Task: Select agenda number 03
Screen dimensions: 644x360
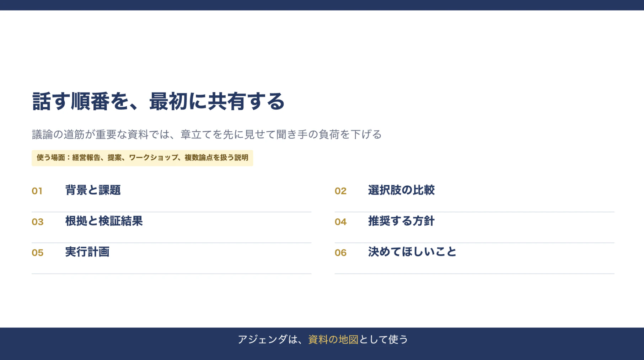Action: pos(38,222)
